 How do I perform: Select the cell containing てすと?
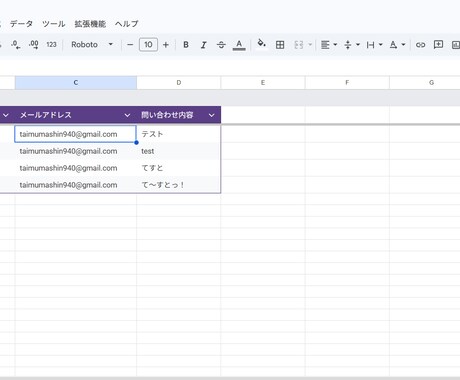179,168
